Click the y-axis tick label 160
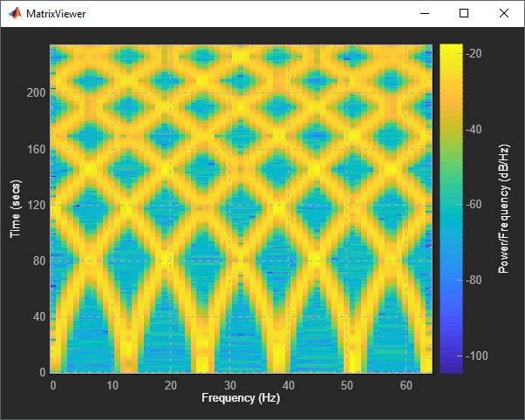 point(36,149)
